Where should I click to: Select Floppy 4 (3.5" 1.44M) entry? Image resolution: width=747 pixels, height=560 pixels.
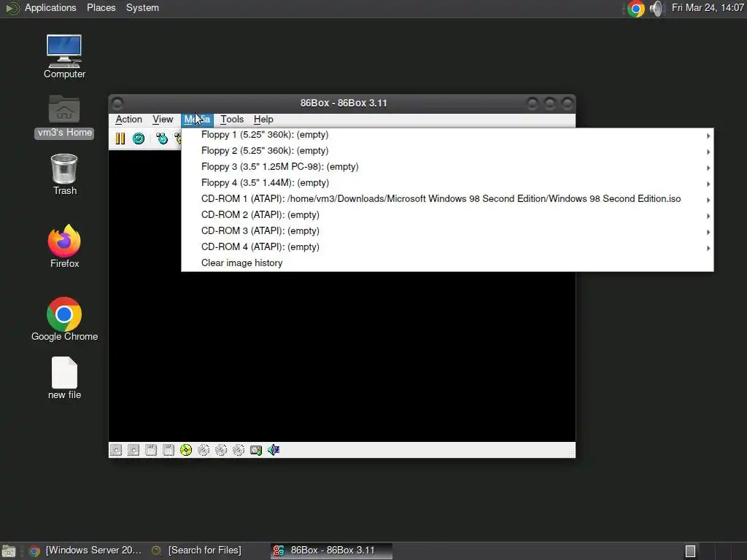[447, 183]
